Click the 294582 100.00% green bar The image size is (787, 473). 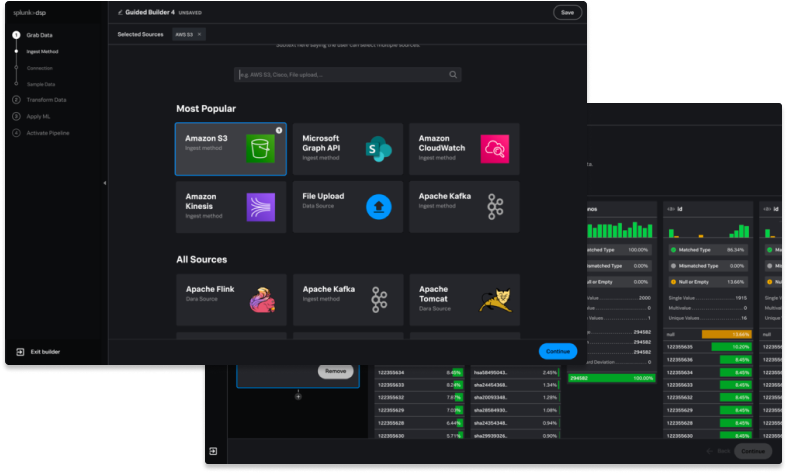[611, 378]
